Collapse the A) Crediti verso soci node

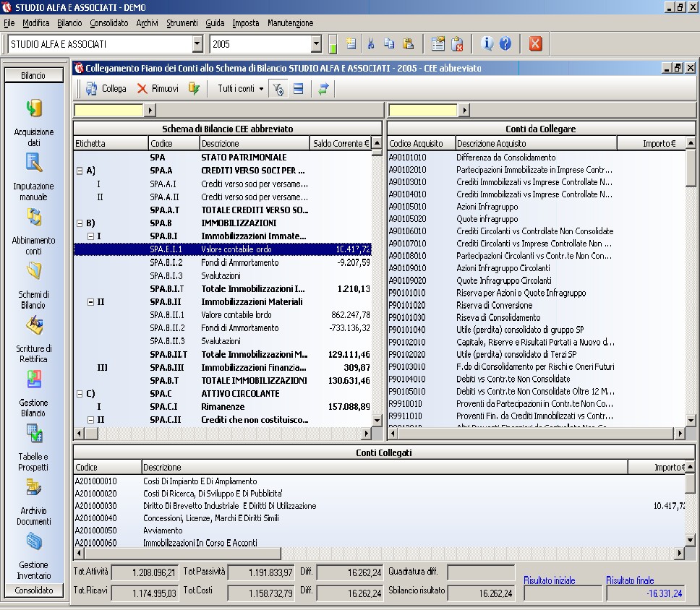(80, 171)
